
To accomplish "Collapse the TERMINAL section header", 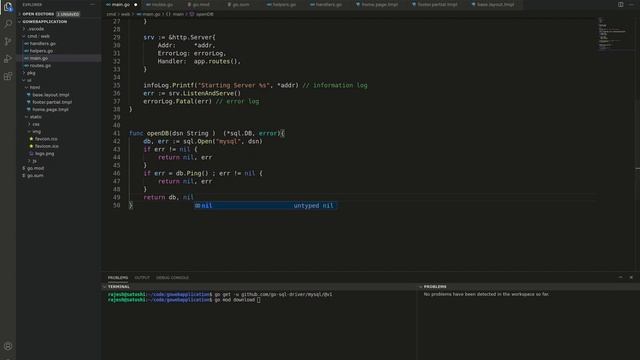I will pyautogui.click(x=104, y=287).
